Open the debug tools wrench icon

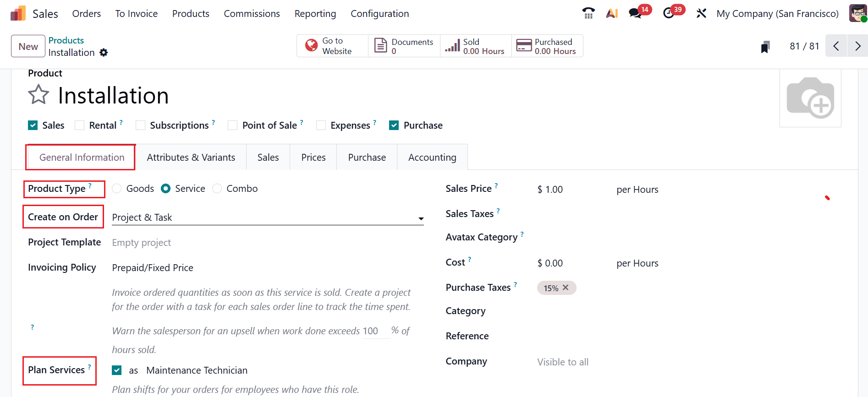tap(701, 13)
